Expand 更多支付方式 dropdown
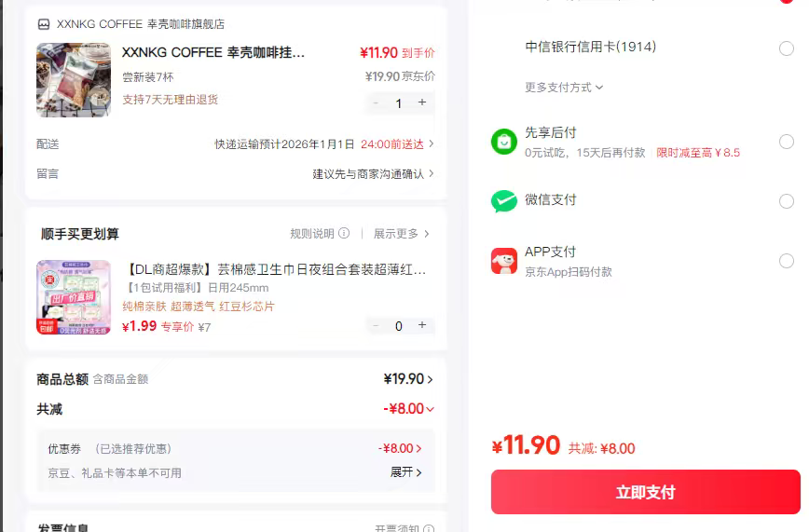 [564, 88]
